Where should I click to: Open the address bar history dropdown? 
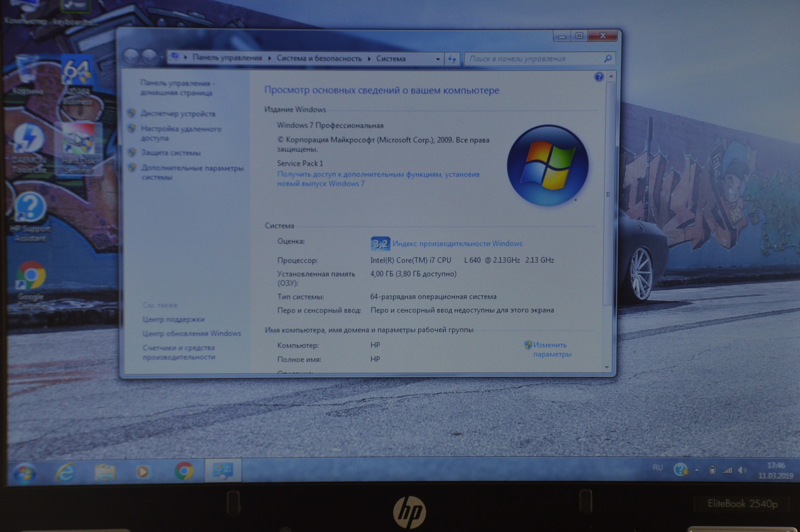pyautogui.click(x=437, y=59)
